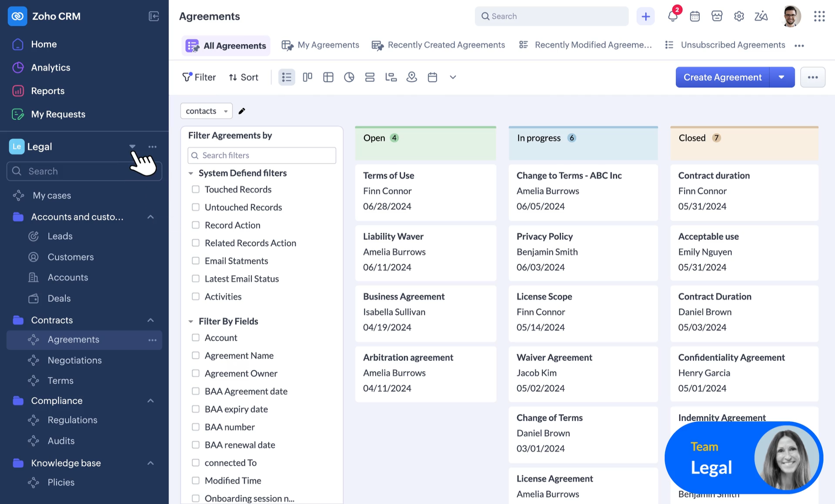This screenshot has height=504, width=835.
Task: Click the pencil edit icon beside contacts
Action: point(242,111)
